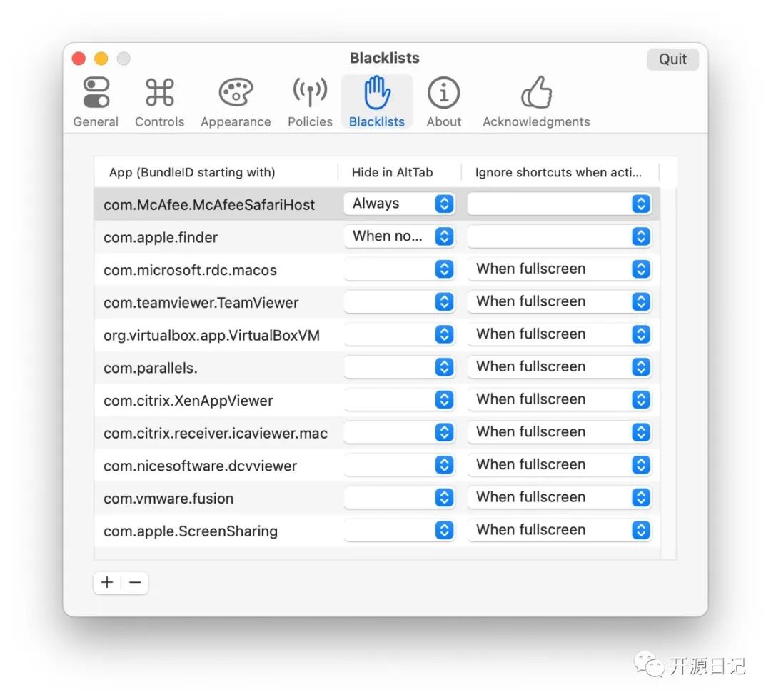Select the org.virtualbox.app.VirtualBoxVM bundle ID
Image resolution: width=771 pixels, height=700 pixels.
point(211,336)
